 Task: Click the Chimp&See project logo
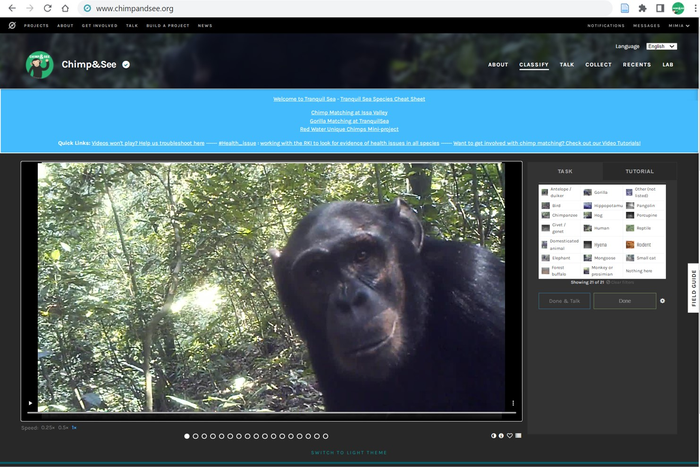point(39,65)
